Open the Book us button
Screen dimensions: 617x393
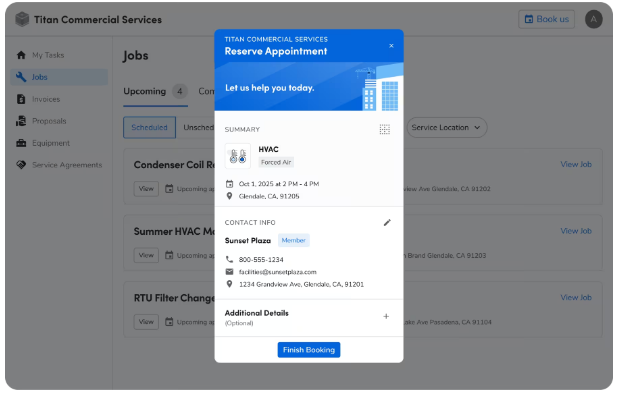click(547, 19)
